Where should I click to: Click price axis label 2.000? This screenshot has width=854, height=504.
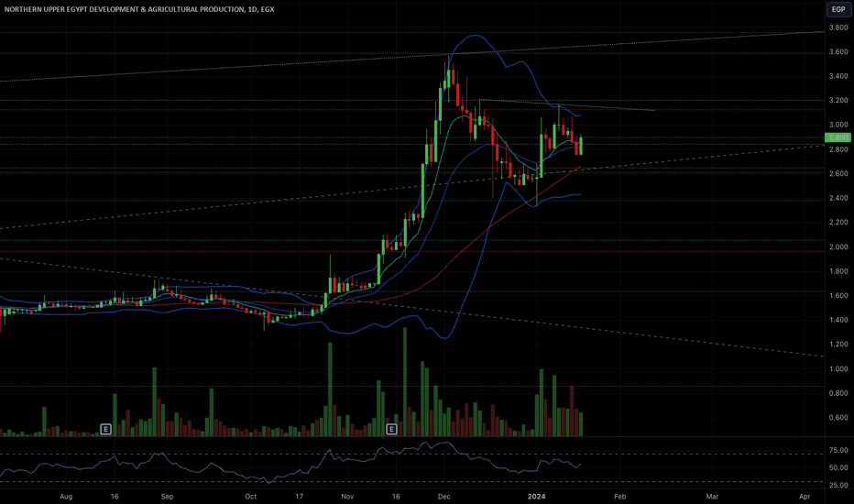[x=838, y=247]
